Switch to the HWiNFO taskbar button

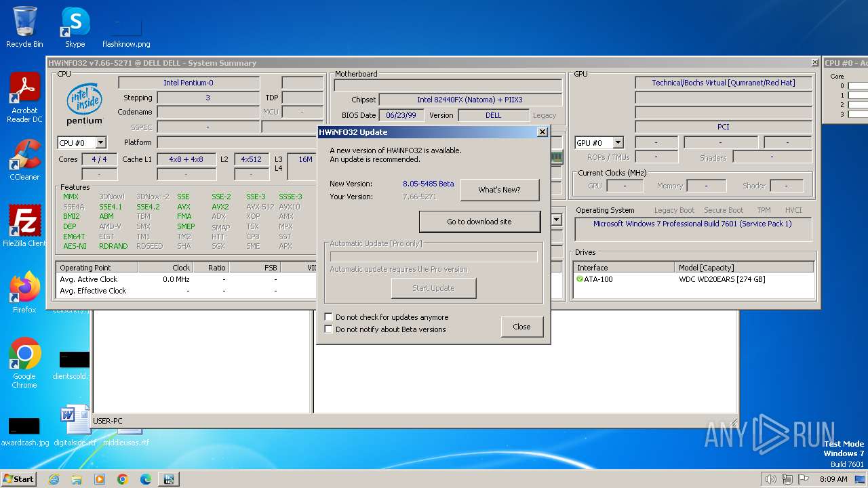[x=169, y=479]
